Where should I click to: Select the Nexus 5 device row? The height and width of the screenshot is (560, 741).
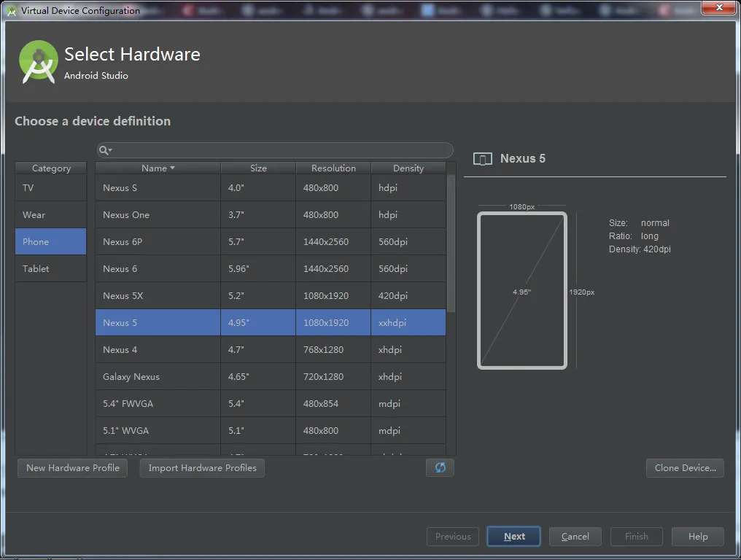(x=271, y=322)
